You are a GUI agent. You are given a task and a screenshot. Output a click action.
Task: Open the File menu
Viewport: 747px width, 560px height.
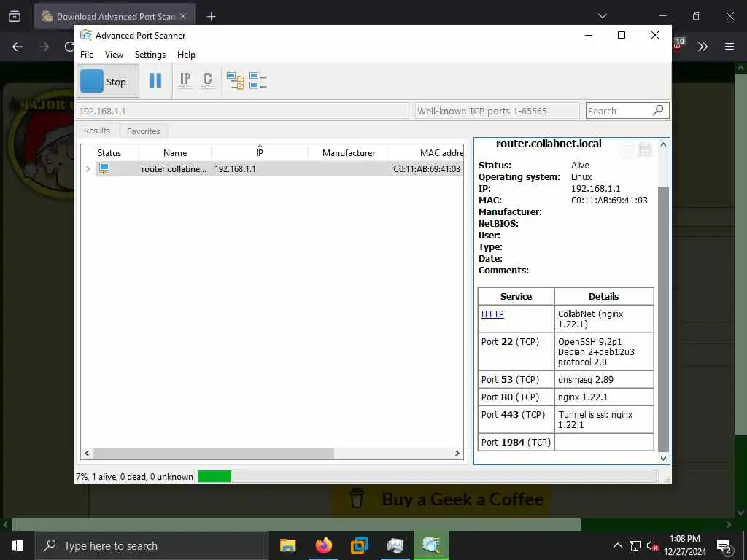point(87,54)
